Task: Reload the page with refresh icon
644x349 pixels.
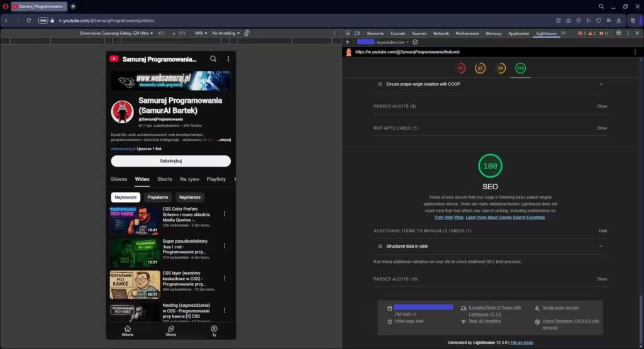Action: point(29,21)
